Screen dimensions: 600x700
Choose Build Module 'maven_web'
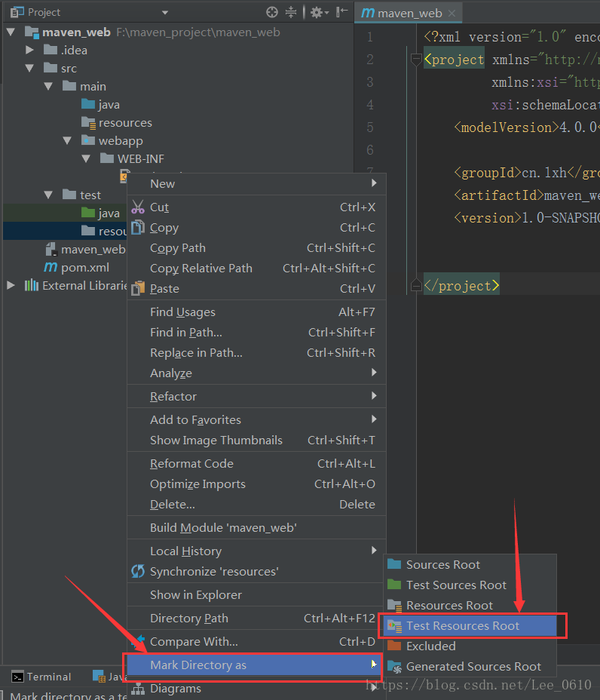pos(256,528)
